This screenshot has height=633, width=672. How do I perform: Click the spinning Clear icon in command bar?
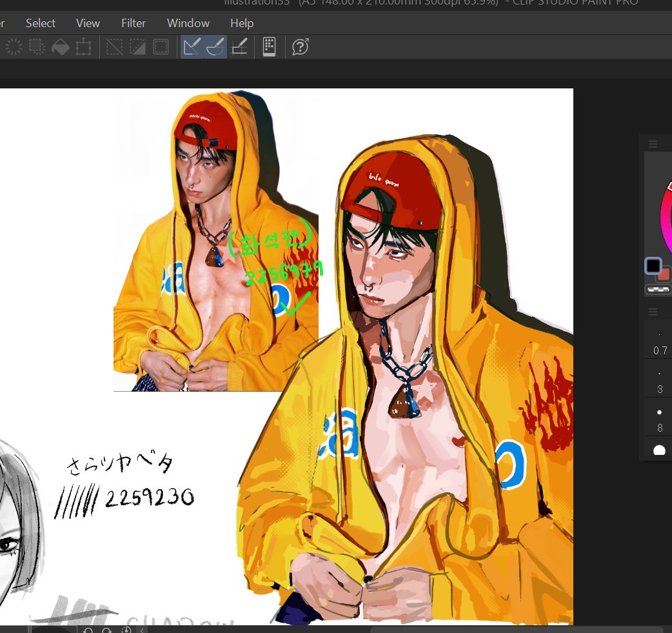point(14,46)
